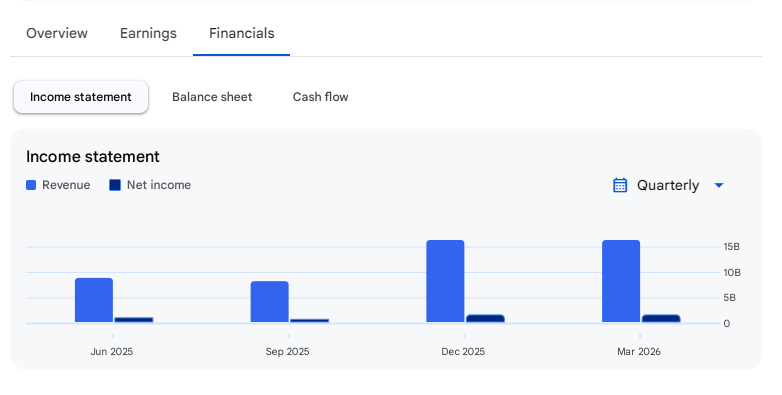Select the Mar 2026 revenue bar
Screen dimensions: 782x395
tap(621, 281)
